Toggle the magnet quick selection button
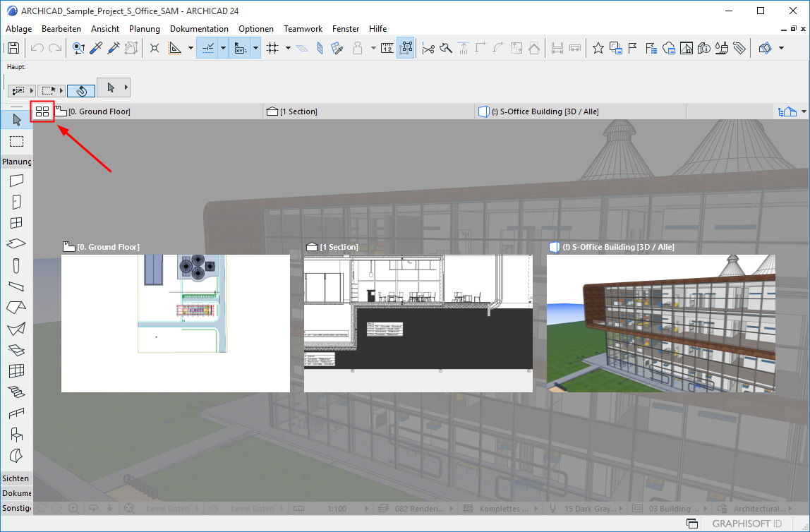 pyautogui.click(x=81, y=90)
